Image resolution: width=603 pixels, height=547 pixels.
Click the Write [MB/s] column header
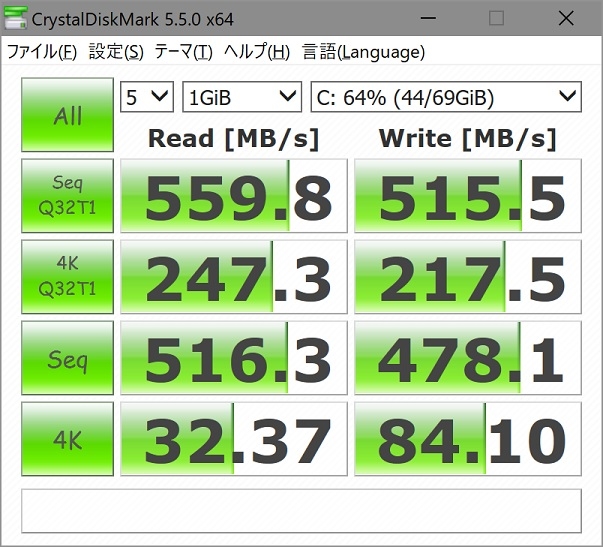click(x=468, y=138)
